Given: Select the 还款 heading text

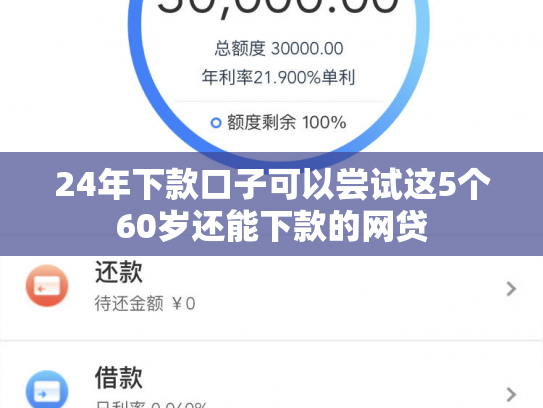Looking at the screenshot, I should click(119, 272).
